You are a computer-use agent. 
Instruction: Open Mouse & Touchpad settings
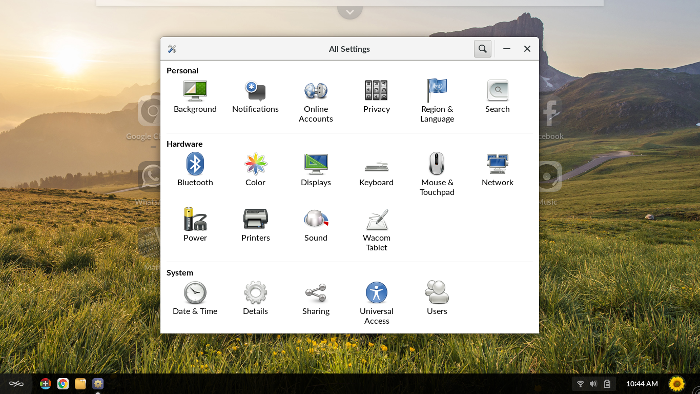coord(437,174)
